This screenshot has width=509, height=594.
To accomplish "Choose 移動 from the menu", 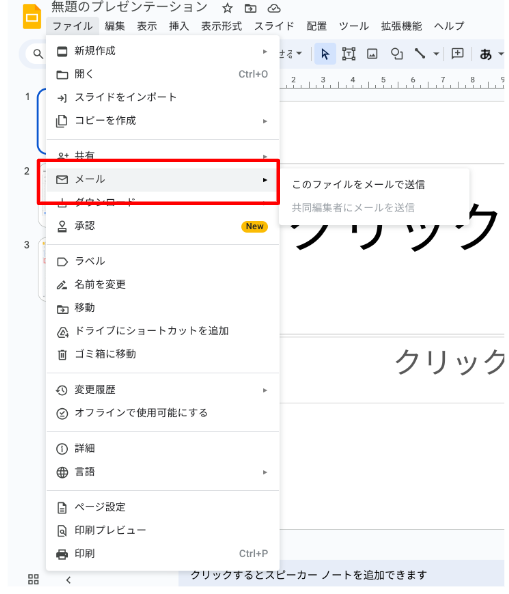I will (162, 308).
